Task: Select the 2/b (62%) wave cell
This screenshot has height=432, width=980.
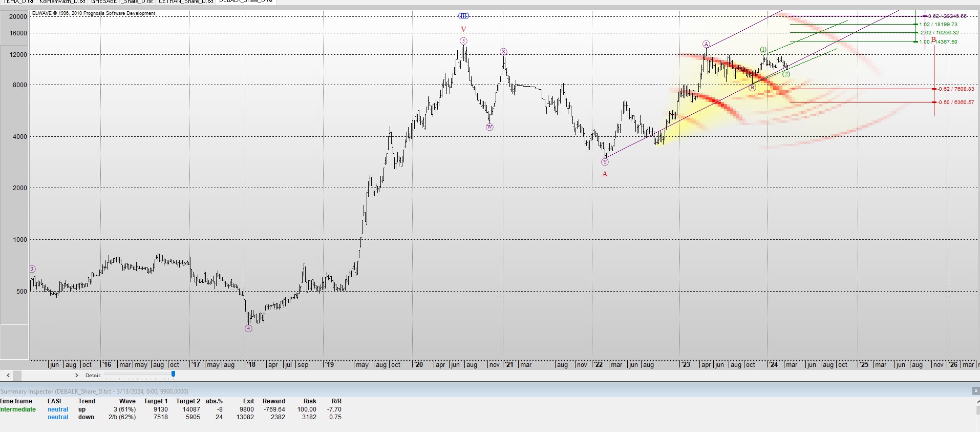Action: pos(122,417)
